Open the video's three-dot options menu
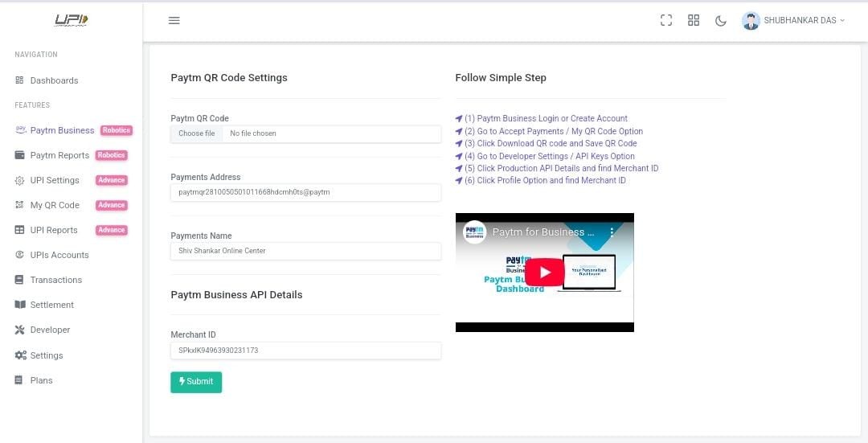The image size is (868, 443). pos(612,232)
